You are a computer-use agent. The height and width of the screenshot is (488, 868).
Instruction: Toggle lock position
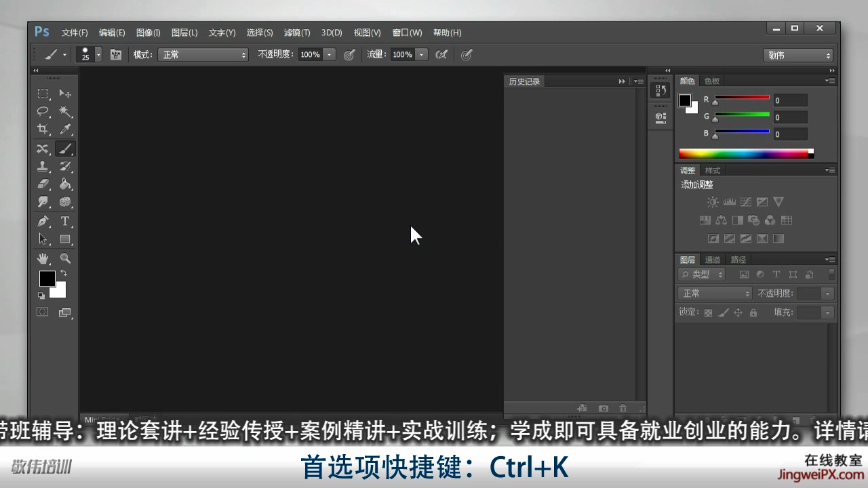[738, 312]
